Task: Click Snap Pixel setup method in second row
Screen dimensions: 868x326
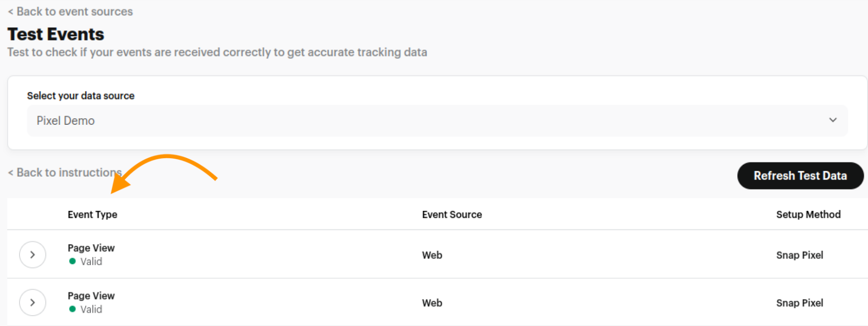Action: (x=799, y=303)
